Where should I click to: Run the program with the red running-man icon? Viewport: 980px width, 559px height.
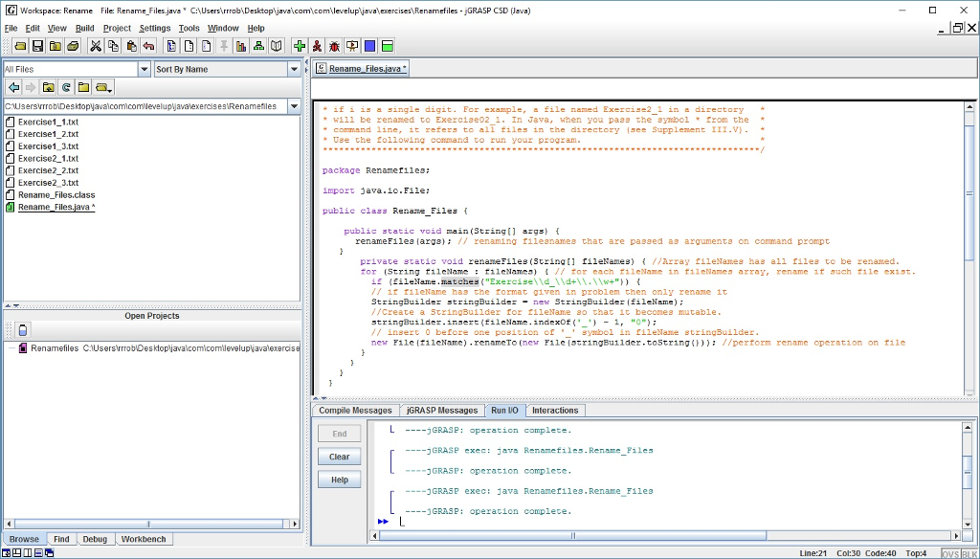coord(317,46)
